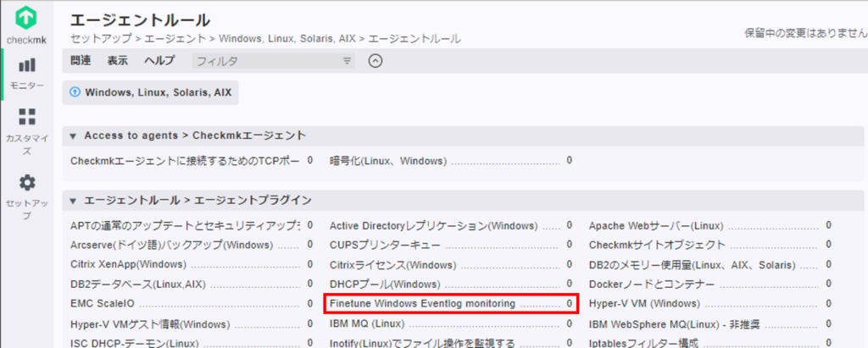Open EMC ScaleIO rule

(x=103, y=303)
